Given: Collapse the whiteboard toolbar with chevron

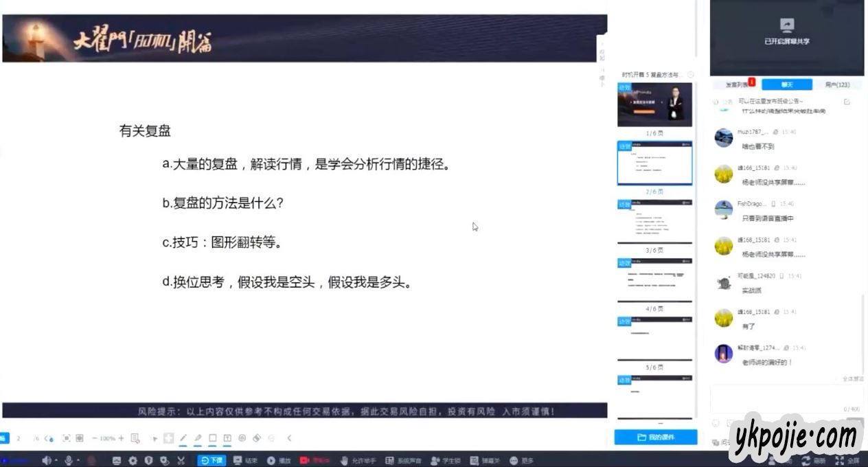Looking at the screenshot, I should tap(289, 438).
